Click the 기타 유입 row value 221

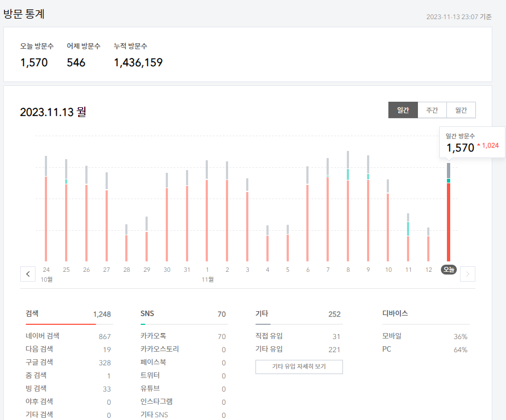click(x=334, y=349)
